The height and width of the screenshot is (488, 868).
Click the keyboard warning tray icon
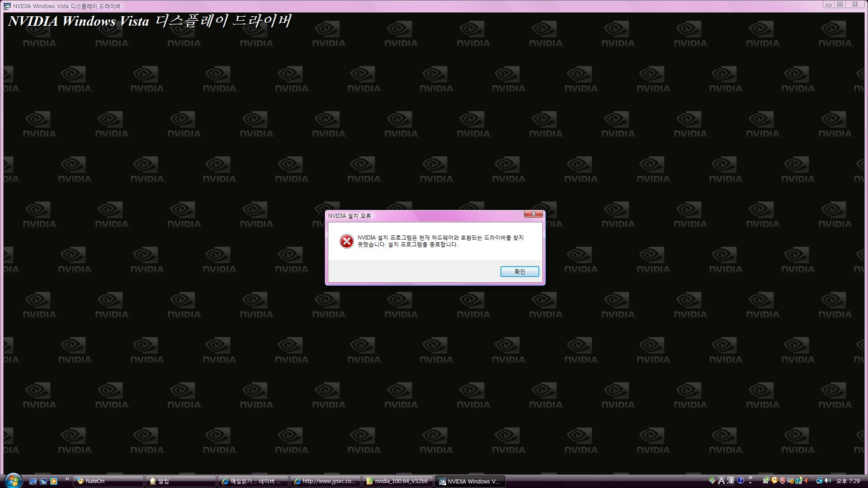coord(791,480)
